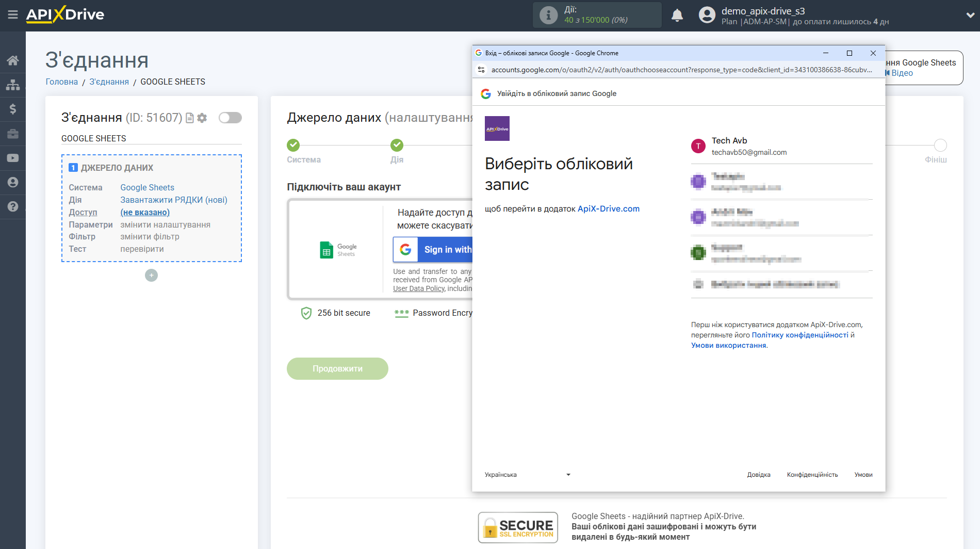Open the billing dollar sidebar icon

tap(13, 109)
